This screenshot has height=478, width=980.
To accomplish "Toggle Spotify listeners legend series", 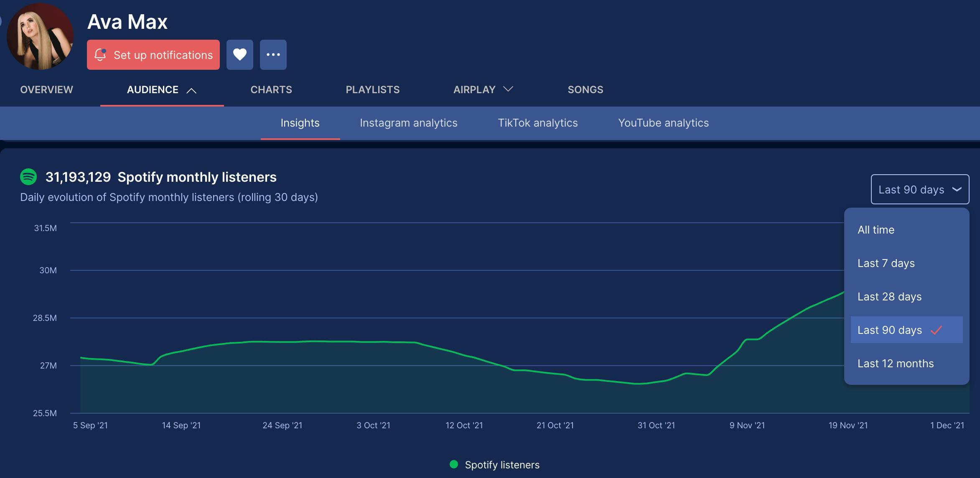I will [502, 465].
